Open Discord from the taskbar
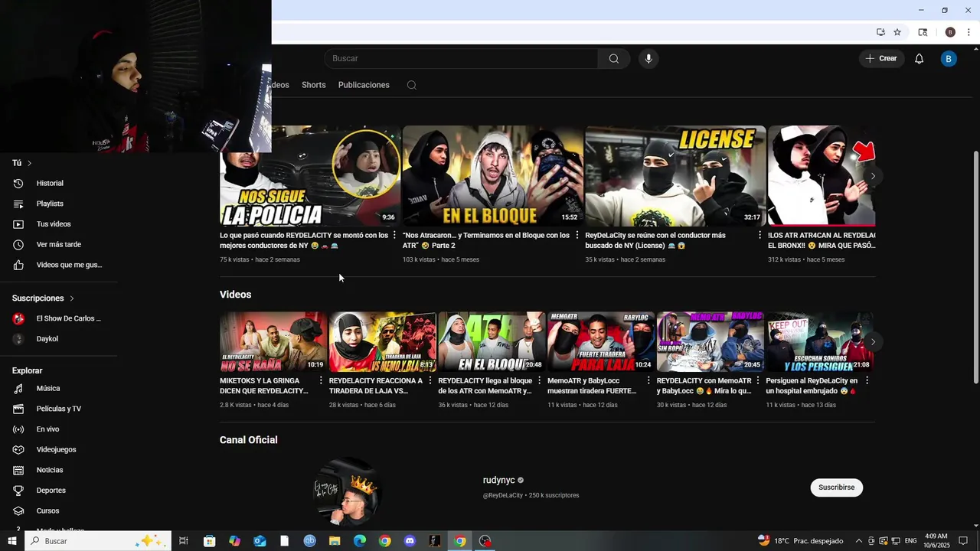The width and height of the screenshot is (980, 551). coord(410,541)
